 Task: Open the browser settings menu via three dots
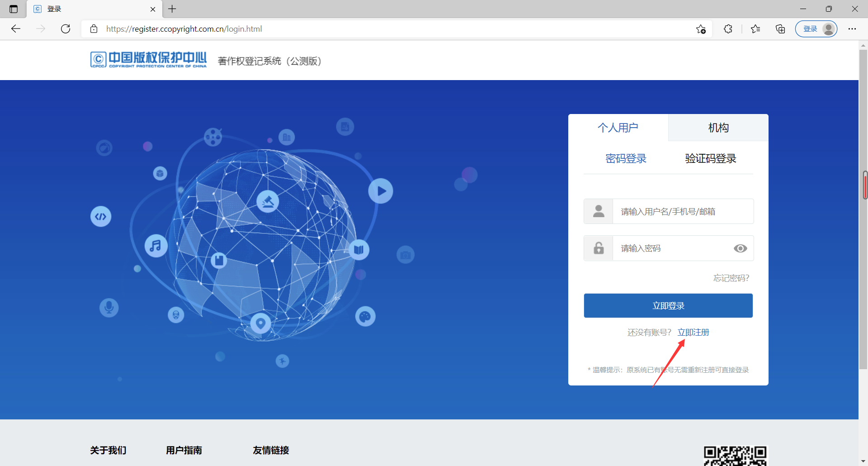point(853,29)
